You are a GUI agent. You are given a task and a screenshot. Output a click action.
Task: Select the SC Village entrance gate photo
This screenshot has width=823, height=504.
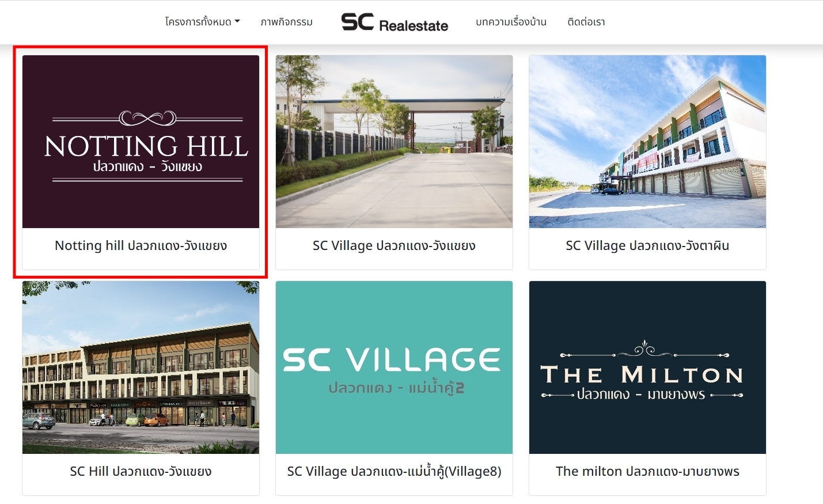pos(394,142)
